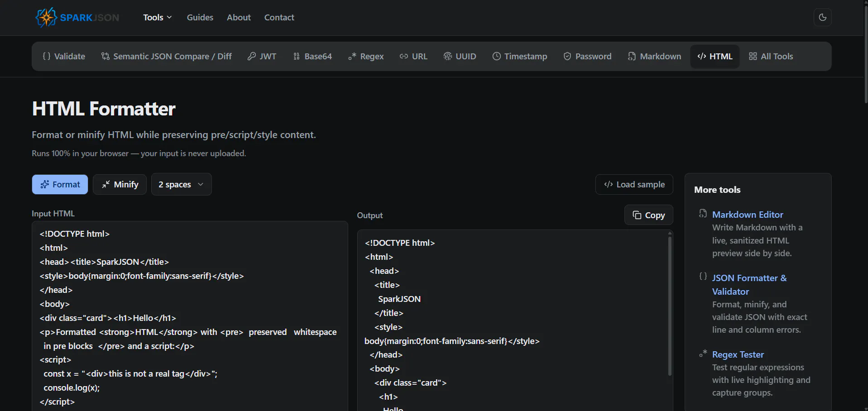Screen dimensions: 868x411
Task: Click the key icon on the JWT tab
Action: pos(251,56)
